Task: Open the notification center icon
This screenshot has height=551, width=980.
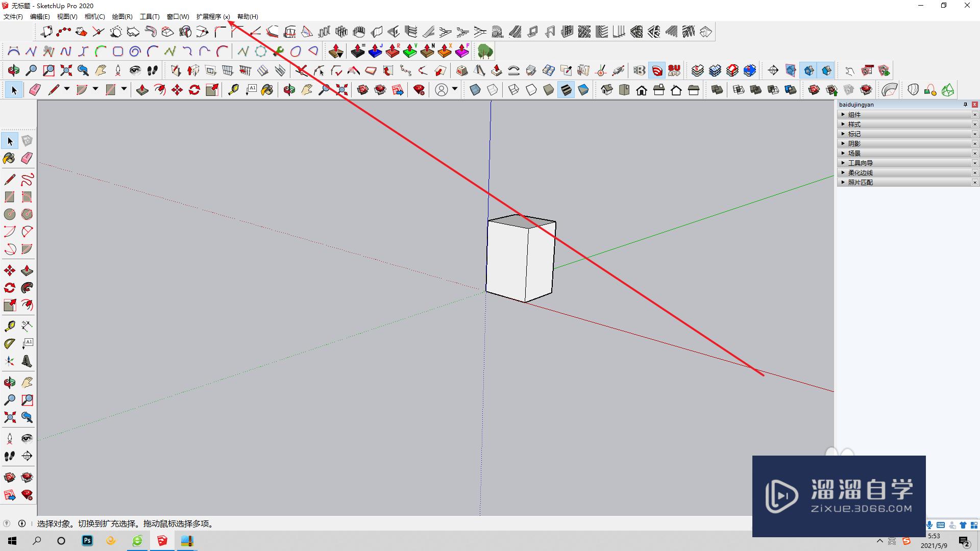Action: pos(964,541)
